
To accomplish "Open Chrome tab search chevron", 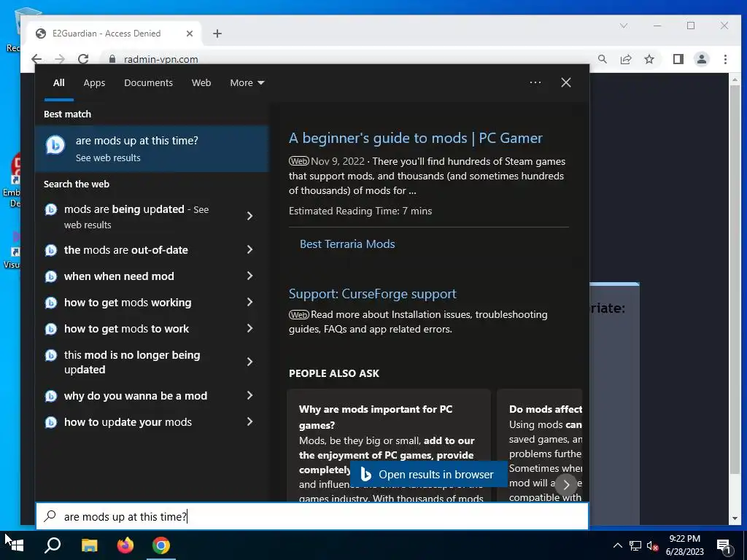I will pyautogui.click(x=623, y=26).
